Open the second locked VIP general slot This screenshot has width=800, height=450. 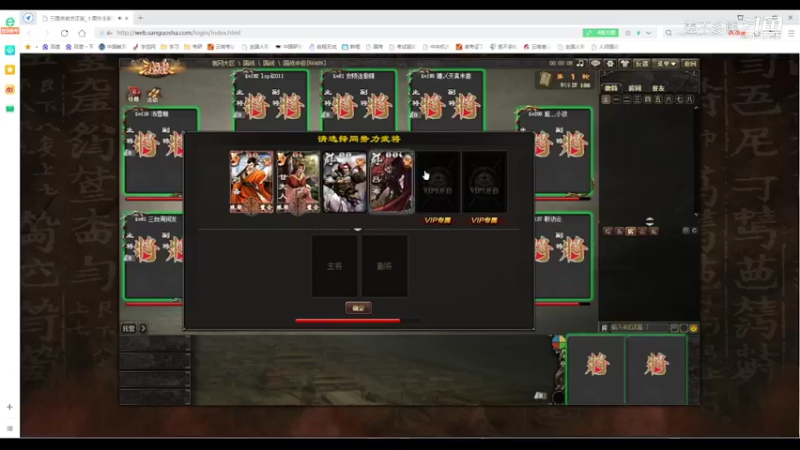484,182
